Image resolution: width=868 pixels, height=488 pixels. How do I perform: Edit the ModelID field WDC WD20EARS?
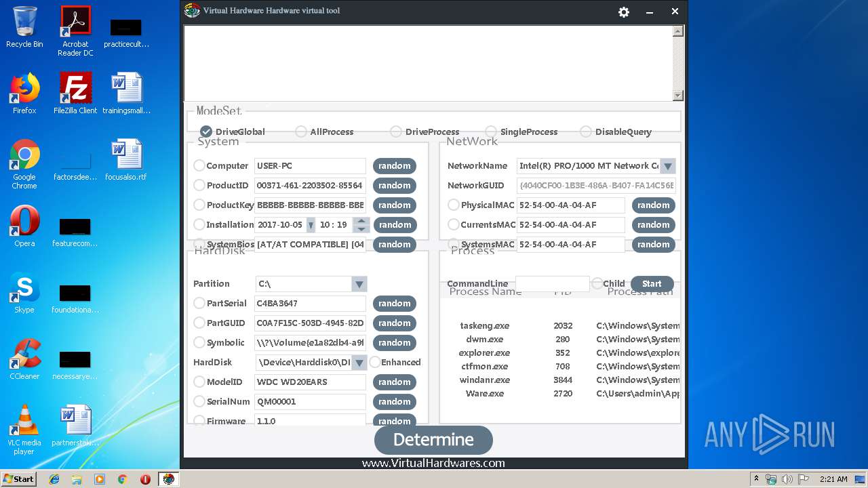coord(310,382)
